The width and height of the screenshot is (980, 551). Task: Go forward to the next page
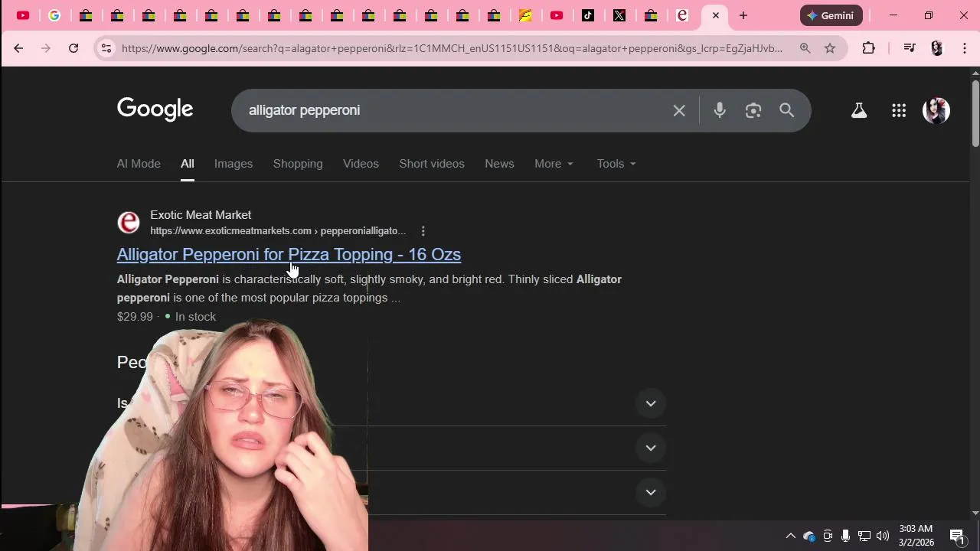(x=46, y=48)
